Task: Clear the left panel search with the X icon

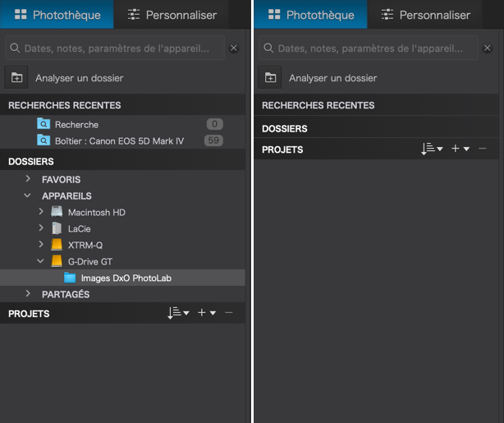Action: 234,48
